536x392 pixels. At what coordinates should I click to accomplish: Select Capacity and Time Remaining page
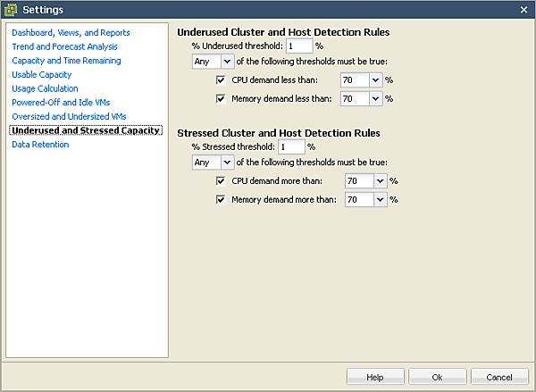(x=66, y=61)
